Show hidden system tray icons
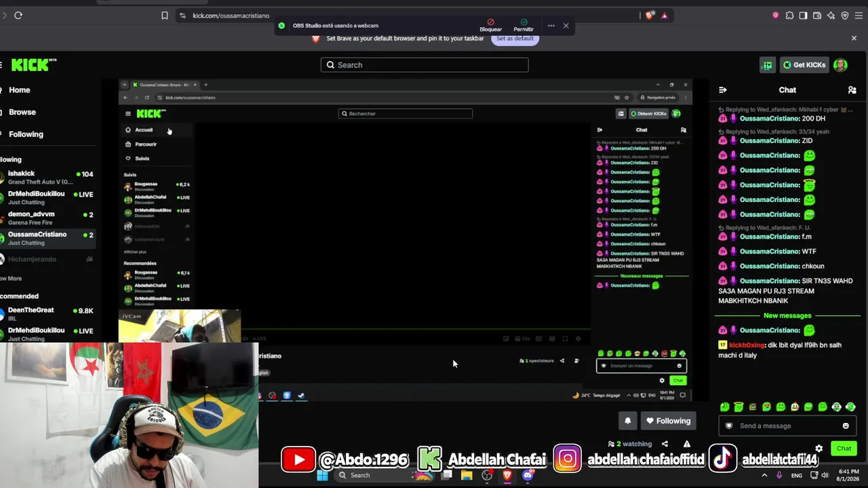This screenshot has height=488, width=868. click(764, 475)
